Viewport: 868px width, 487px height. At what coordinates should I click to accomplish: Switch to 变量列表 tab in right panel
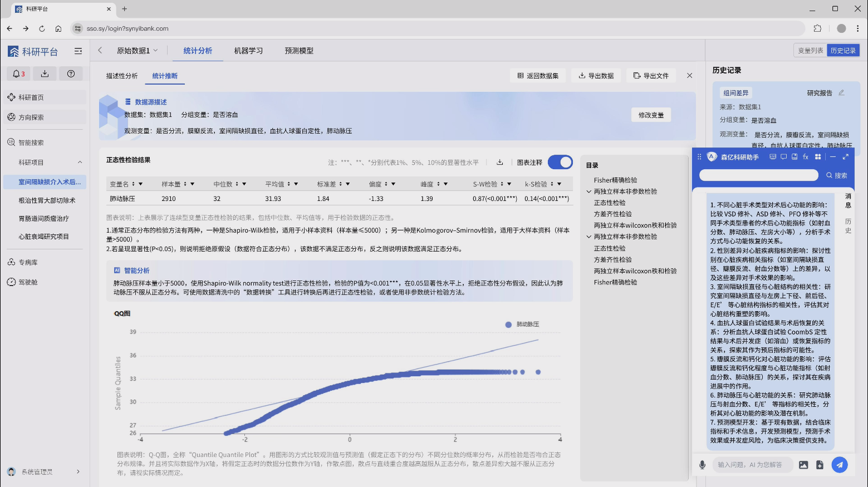(x=810, y=51)
